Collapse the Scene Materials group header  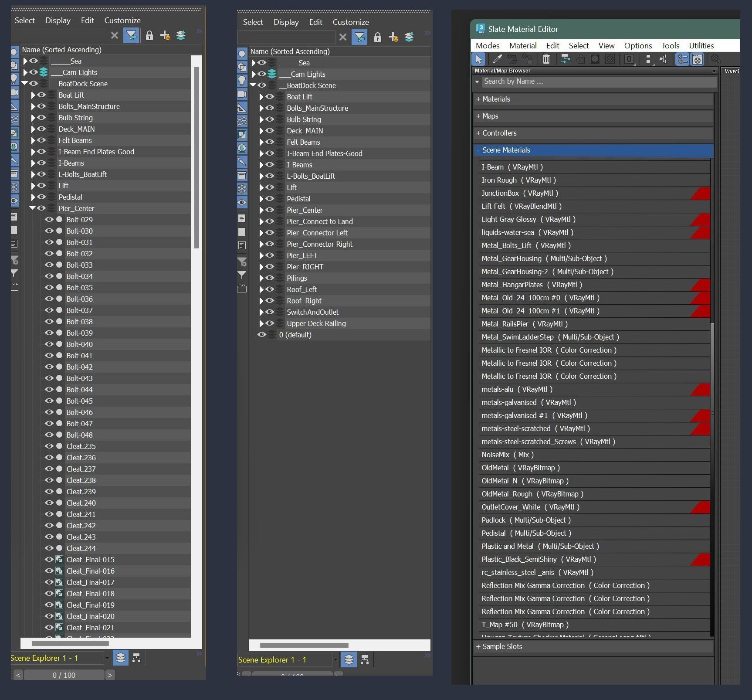[593, 150]
